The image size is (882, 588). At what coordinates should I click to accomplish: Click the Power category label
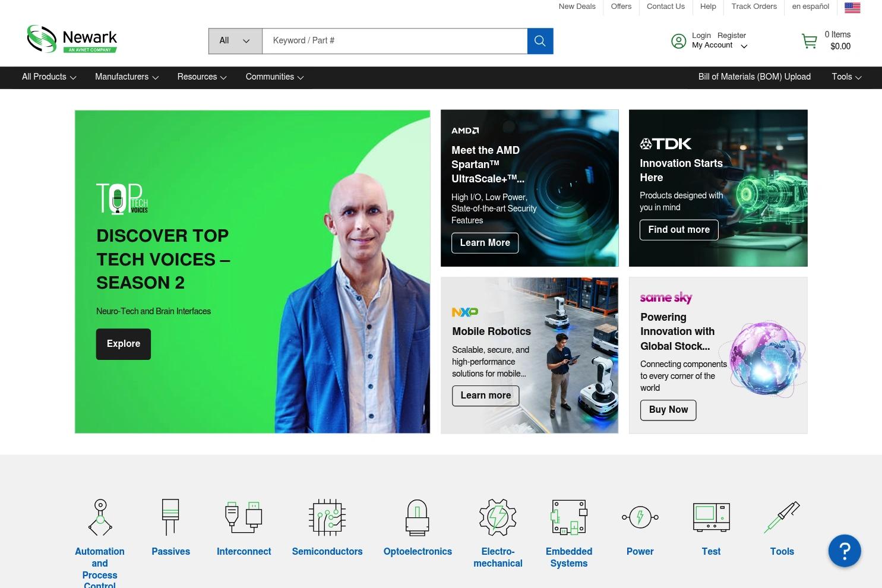tap(640, 552)
